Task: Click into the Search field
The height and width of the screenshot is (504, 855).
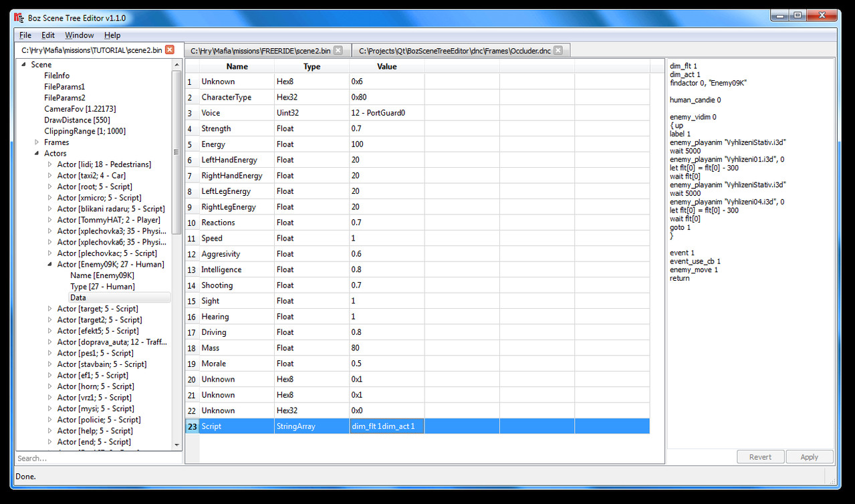Action: pyautogui.click(x=94, y=459)
